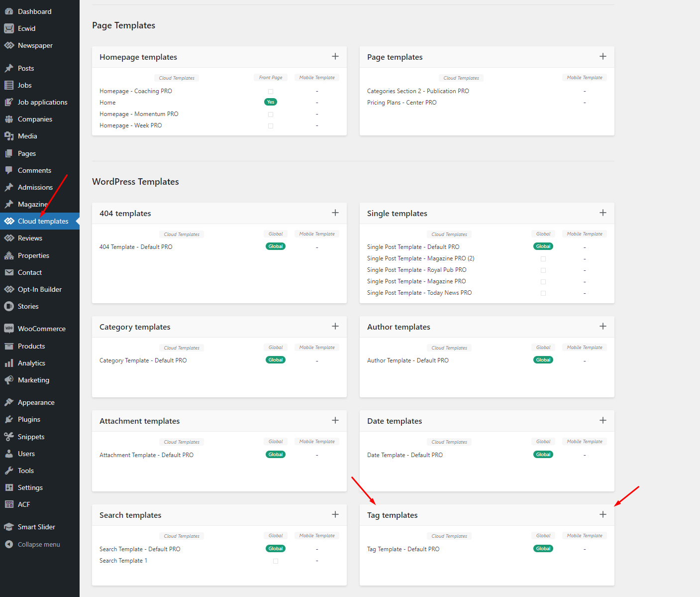Click the Newspaper theme icon
This screenshot has width=700, height=597.
[x=9, y=45]
